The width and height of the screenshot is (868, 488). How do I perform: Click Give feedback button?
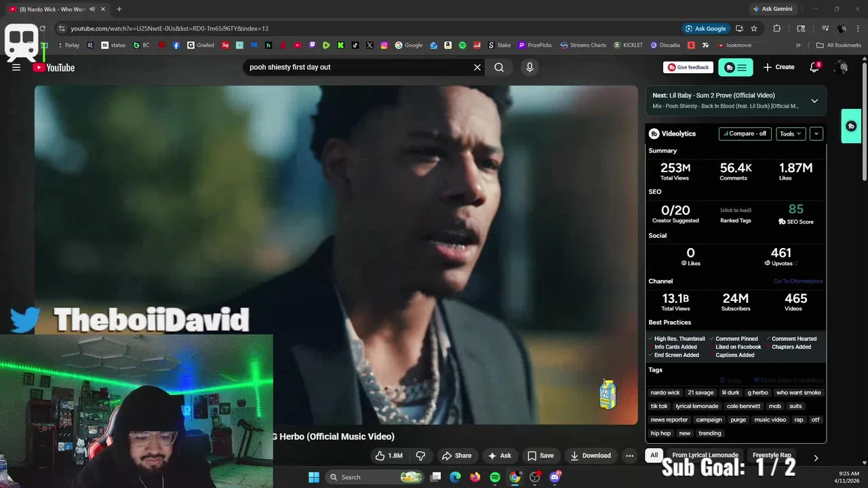tap(688, 67)
